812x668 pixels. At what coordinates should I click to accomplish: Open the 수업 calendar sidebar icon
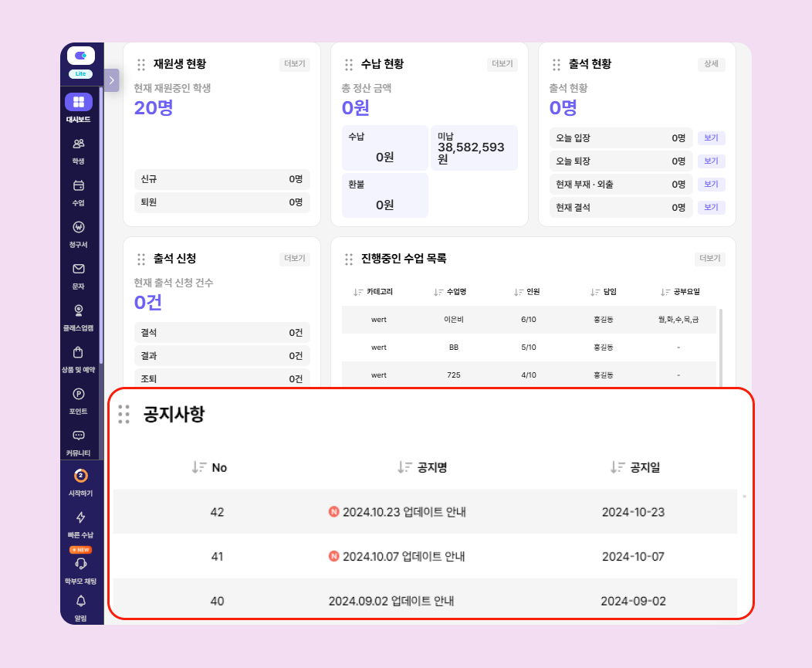(x=79, y=185)
